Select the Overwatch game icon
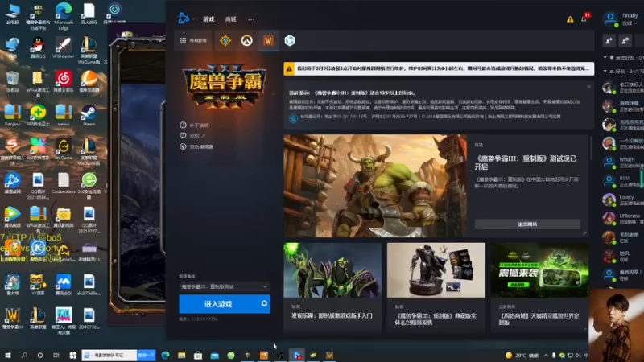The height and width of the screenshot is (362, 644). point(246,40)
